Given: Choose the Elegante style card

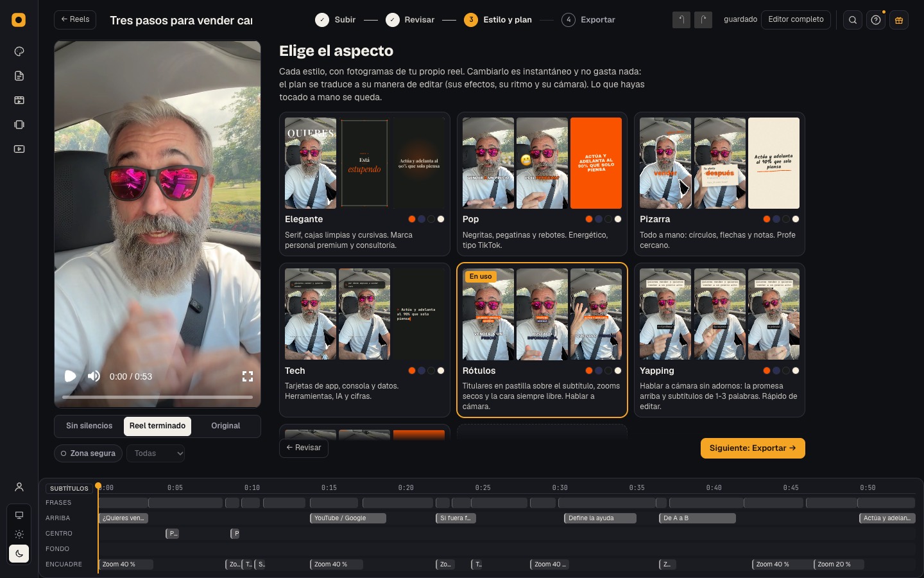Looking at the screenshot, I should (364, 184).
